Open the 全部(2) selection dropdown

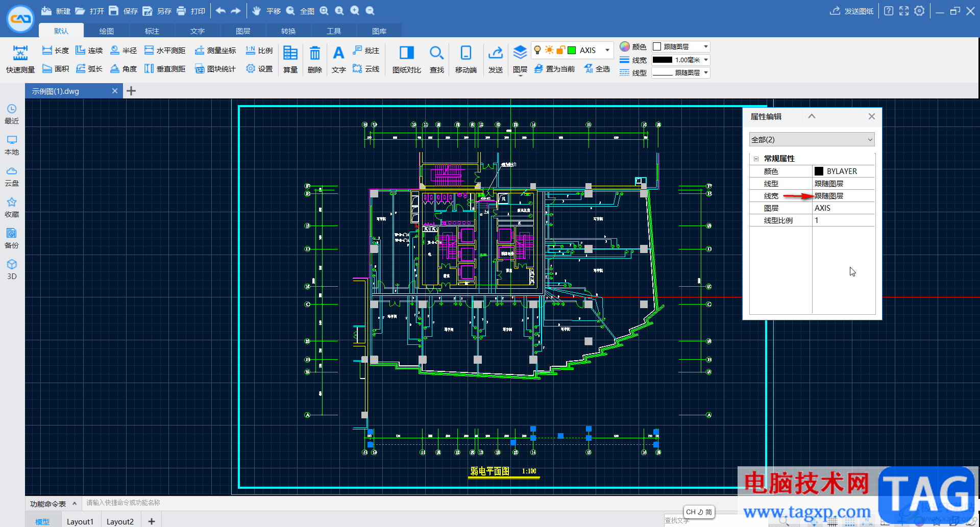(x=812, y=139)
